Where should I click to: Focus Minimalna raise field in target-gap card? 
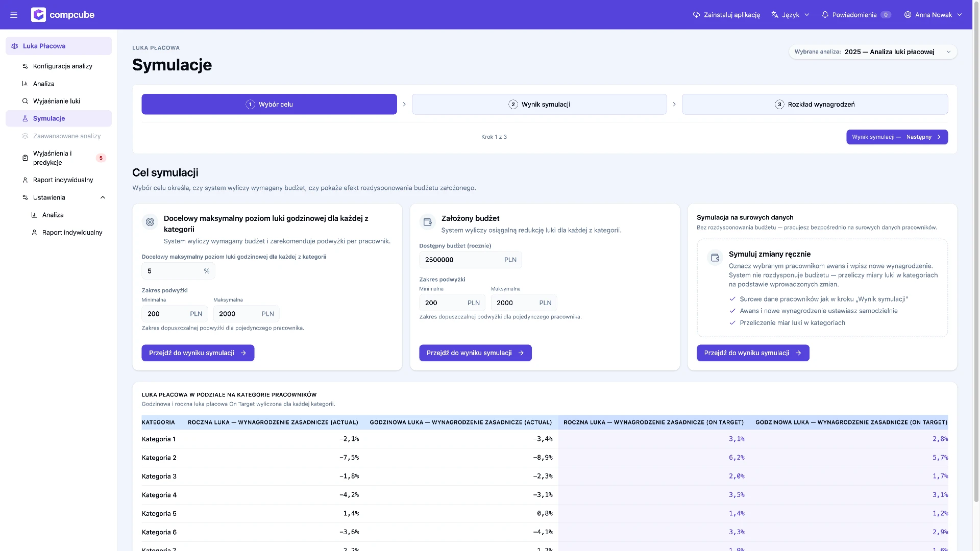(x=175, y=314)
